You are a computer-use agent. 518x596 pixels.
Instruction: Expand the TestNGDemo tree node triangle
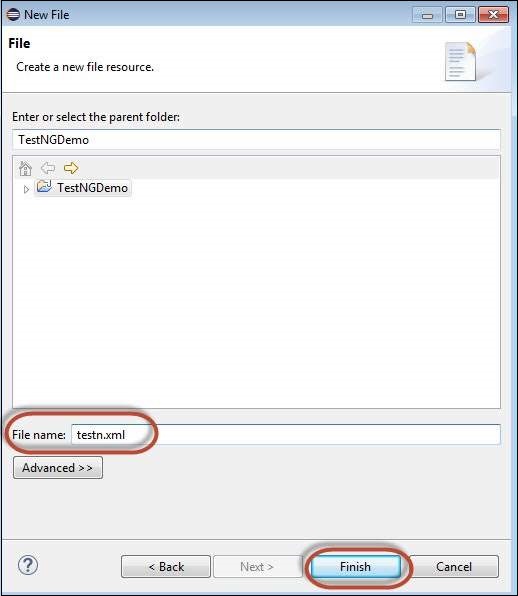[x=26, y=189]
